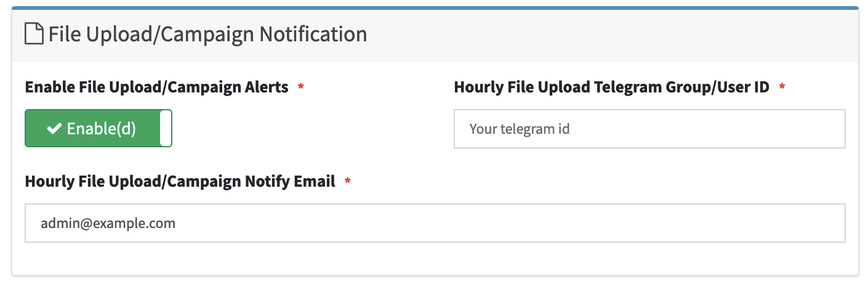Click the word Notification in the panel title
This screenshot has width=868, height=281.
tap(313, 34)
